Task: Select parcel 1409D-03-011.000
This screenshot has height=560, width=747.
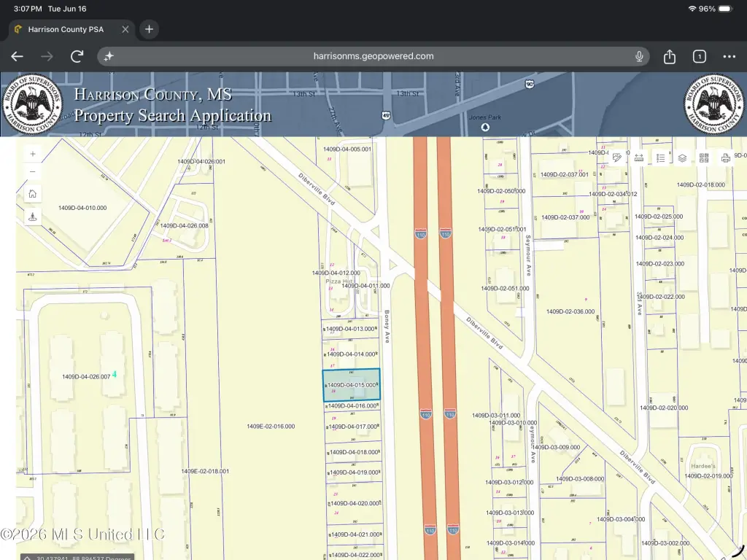Action: point(496,415)
